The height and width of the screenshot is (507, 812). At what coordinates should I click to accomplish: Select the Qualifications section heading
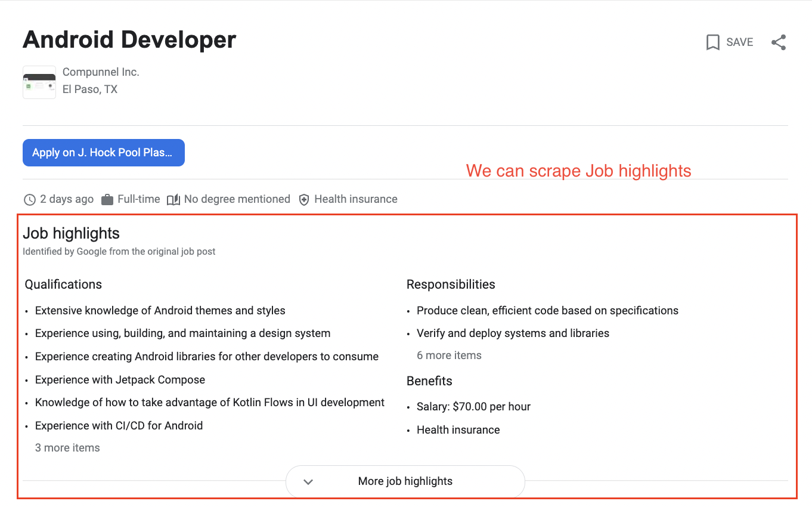pyautogui.click(x=63, y=285)
